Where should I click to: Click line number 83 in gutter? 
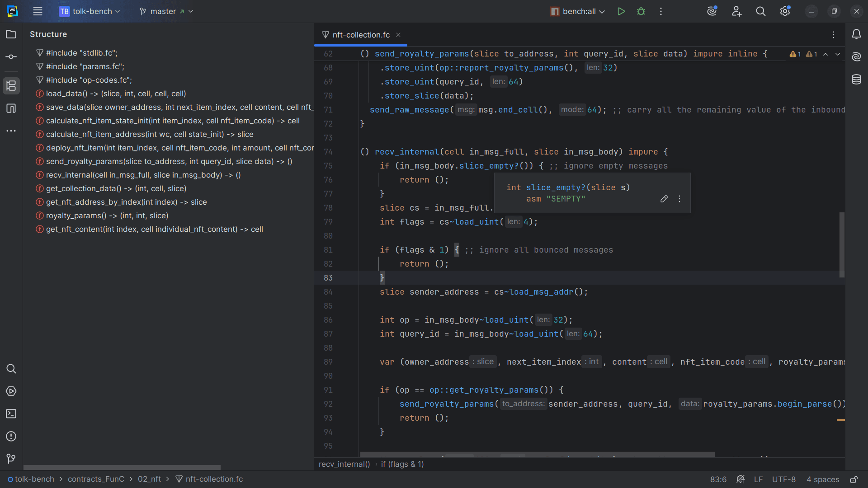tap(328, 278)
